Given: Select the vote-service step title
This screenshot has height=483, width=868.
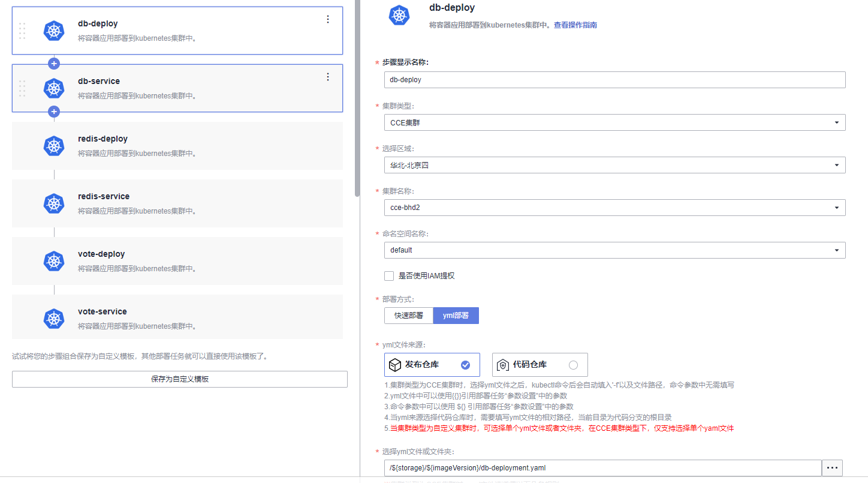Looking at the screenshot, I should pos(103,311).
